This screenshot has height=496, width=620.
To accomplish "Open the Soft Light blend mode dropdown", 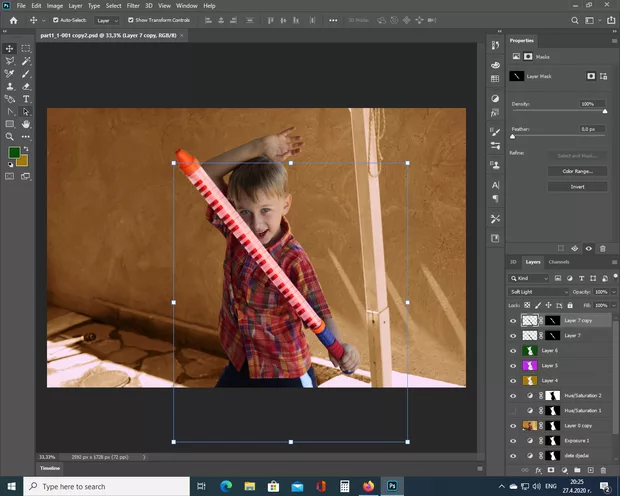I will coord(539,292).
